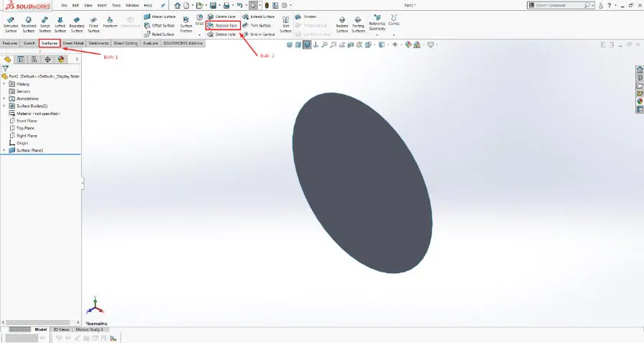
Task: Click the Extend Surface tool
Action: click(x=258, y=17)
